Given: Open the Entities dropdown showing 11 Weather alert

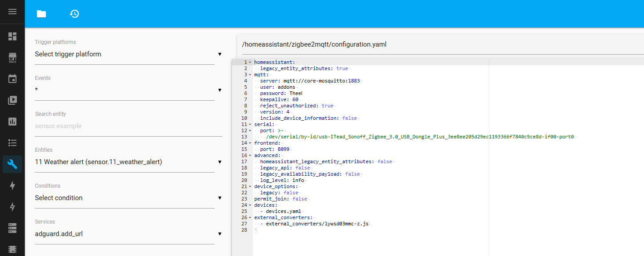Looking at the screenshot, I should pyautogui.click(x=128, y=162).
